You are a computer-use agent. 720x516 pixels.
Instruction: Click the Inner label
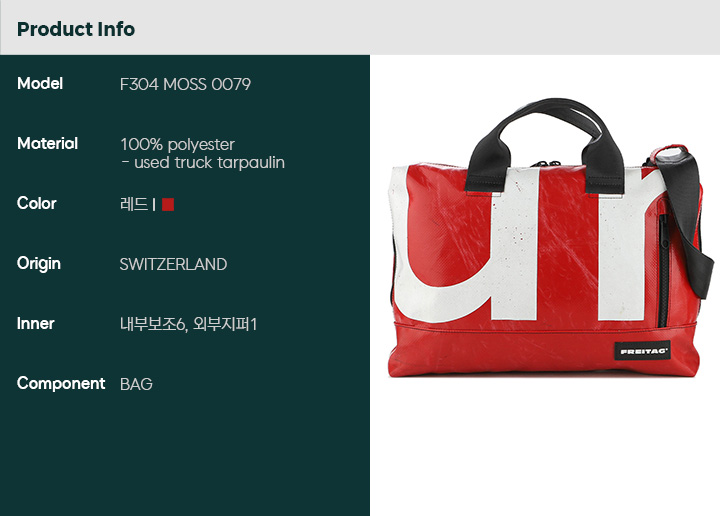[x=35, y=324]
